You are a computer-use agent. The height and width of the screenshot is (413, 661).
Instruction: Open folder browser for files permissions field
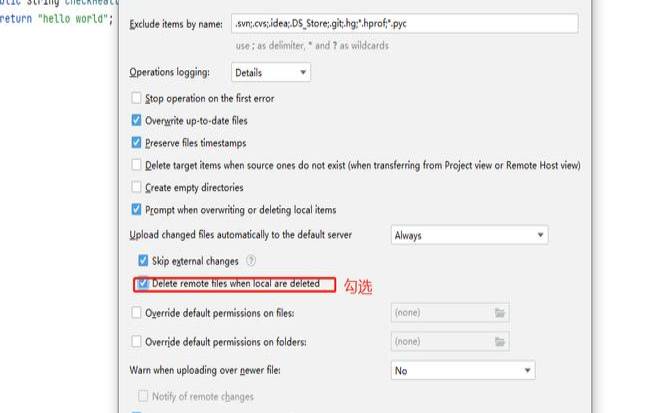click(500, 313)
